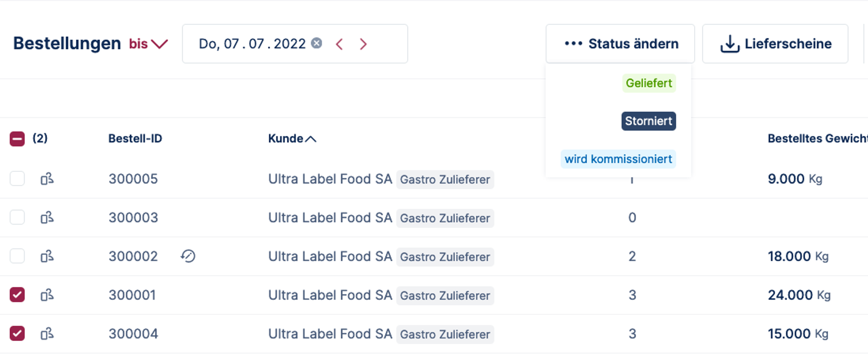The height and width of the screenshot is (361, 868).
Task: Open order 300003 by its ID
Action: 133,217
